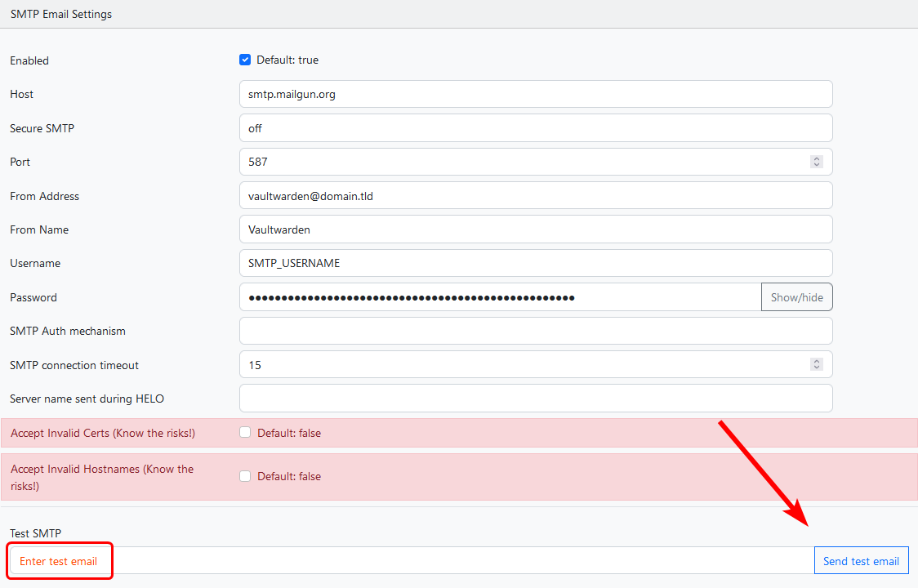Click the Default: true label

[287, 59]
